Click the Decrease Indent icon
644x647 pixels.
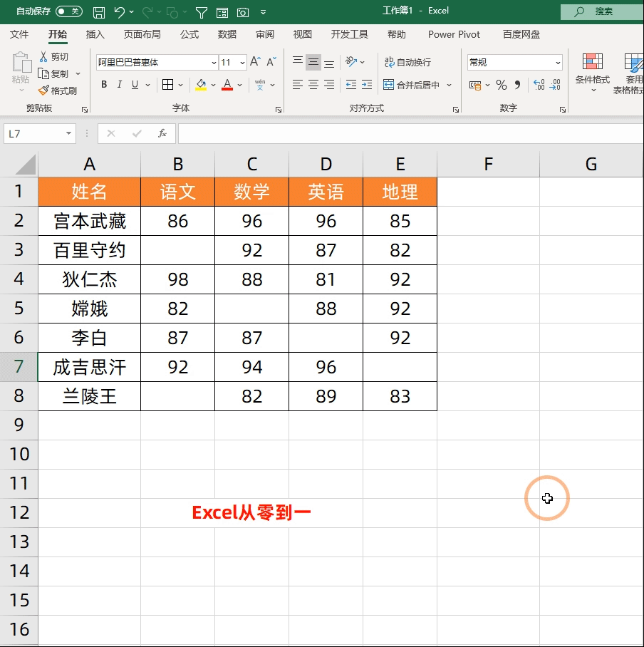[351, 85]
